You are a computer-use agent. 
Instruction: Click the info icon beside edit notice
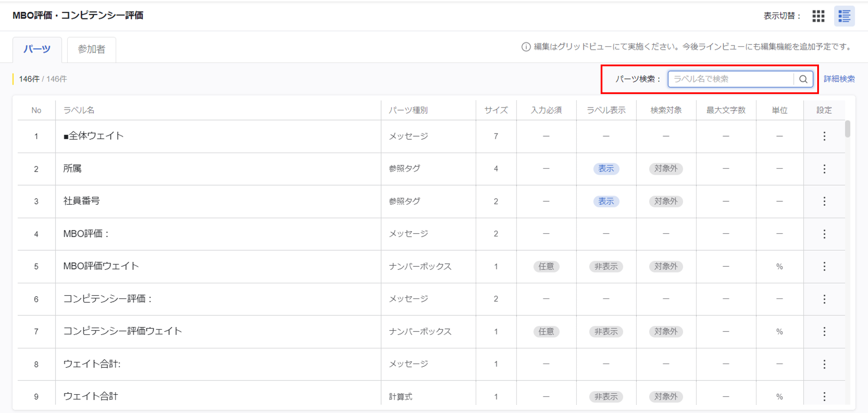click(526, 47)
